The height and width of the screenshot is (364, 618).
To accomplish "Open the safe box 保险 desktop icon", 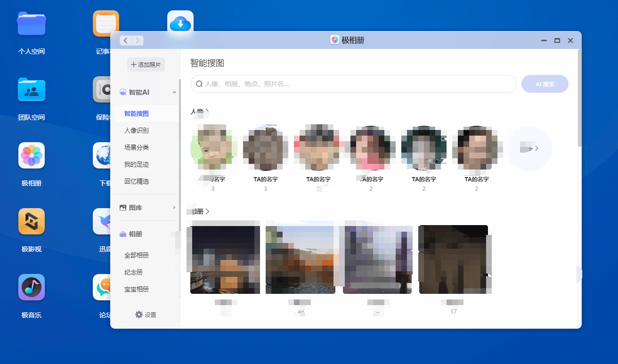I will (102, 89).
